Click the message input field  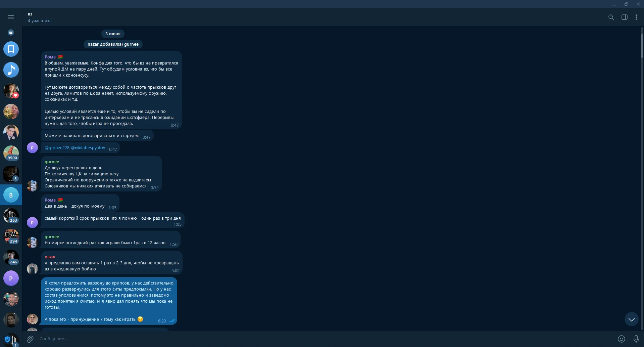tap(326, 339)
